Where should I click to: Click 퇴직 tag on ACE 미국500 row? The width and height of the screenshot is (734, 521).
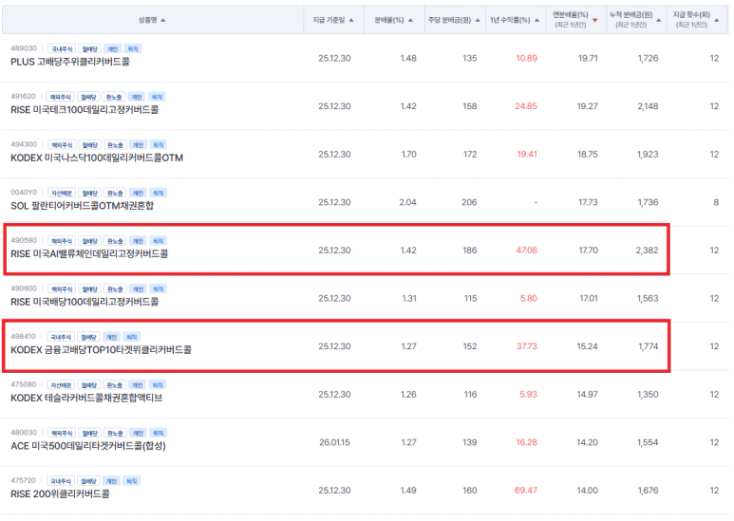(x=158, y=433)
